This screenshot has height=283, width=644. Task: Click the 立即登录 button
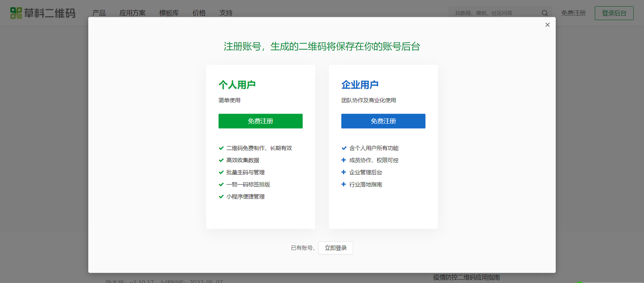pyautogui.click(x=336, y=248)
